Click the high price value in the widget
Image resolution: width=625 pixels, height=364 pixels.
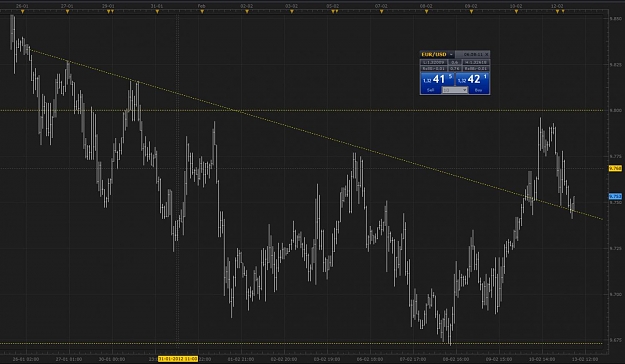pyautogui.click(x=476, y=62)
